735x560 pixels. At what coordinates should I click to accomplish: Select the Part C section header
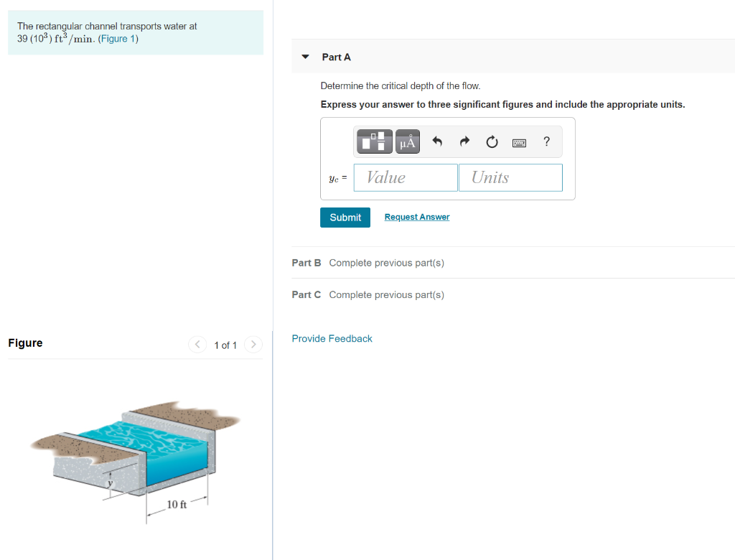pos(306,294)
